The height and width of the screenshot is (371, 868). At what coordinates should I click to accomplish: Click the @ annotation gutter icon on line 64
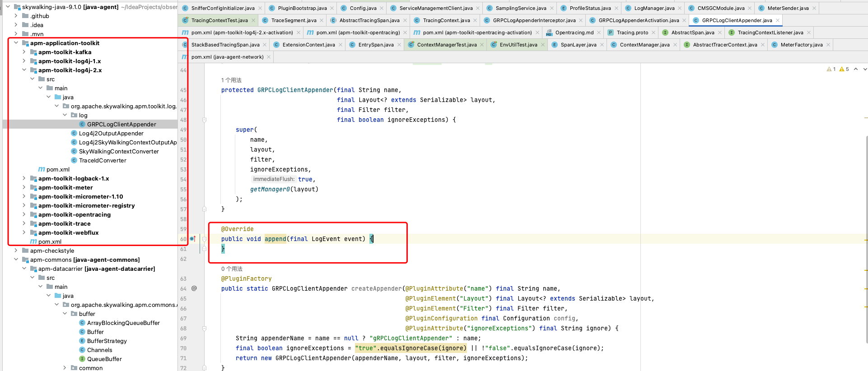click(x=194, y=288)
